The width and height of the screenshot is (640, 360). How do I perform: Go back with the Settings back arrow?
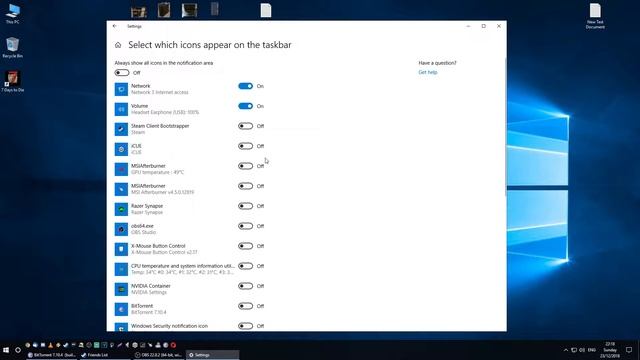[115, 26]
